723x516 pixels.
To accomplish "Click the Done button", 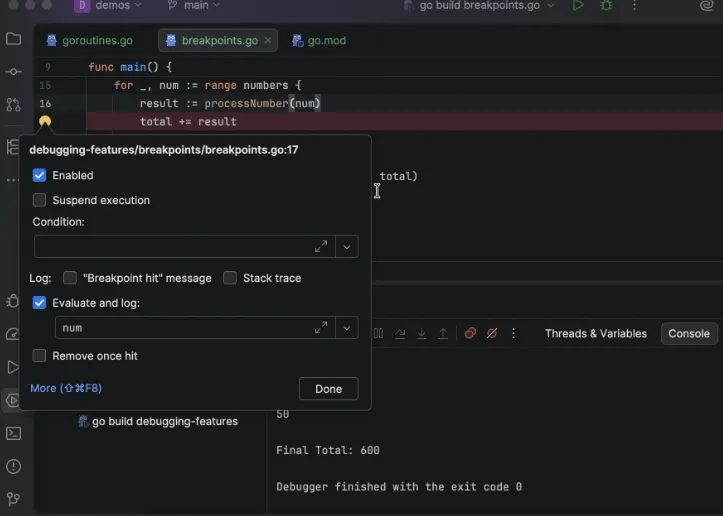I will pyautogui.click(x=328, y=389).
